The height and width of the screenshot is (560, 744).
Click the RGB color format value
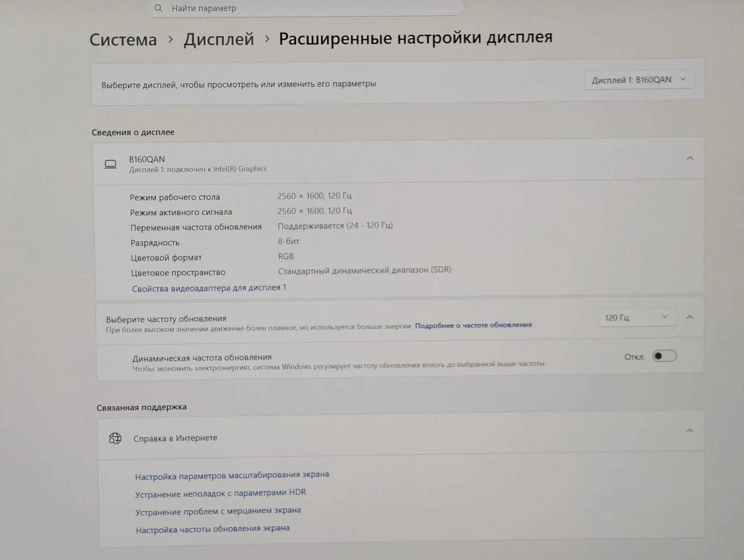coord(286,256)
